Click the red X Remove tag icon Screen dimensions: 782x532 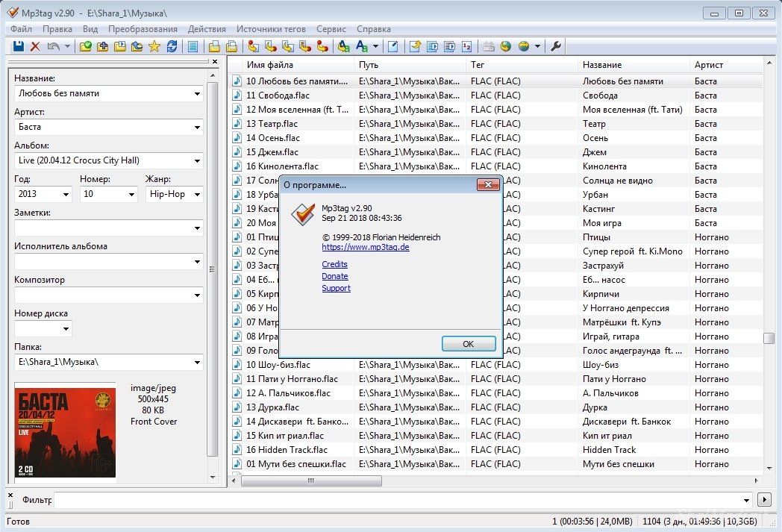point(35,46)
